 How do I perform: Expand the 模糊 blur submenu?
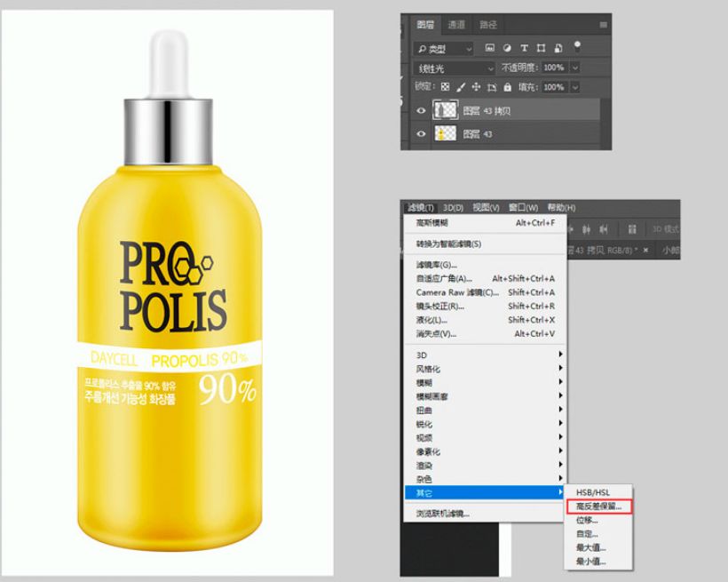[485, 383]
